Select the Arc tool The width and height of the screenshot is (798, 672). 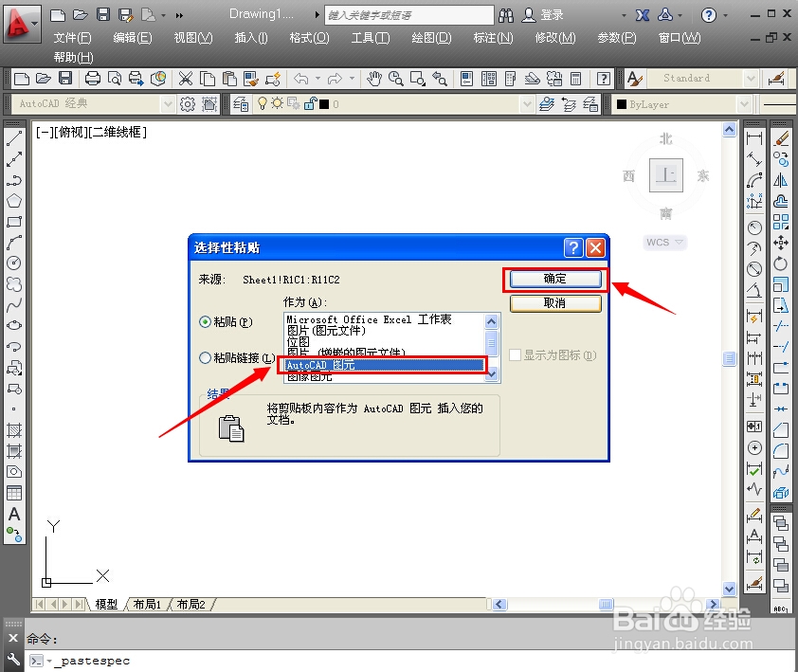tap(13, 243)
